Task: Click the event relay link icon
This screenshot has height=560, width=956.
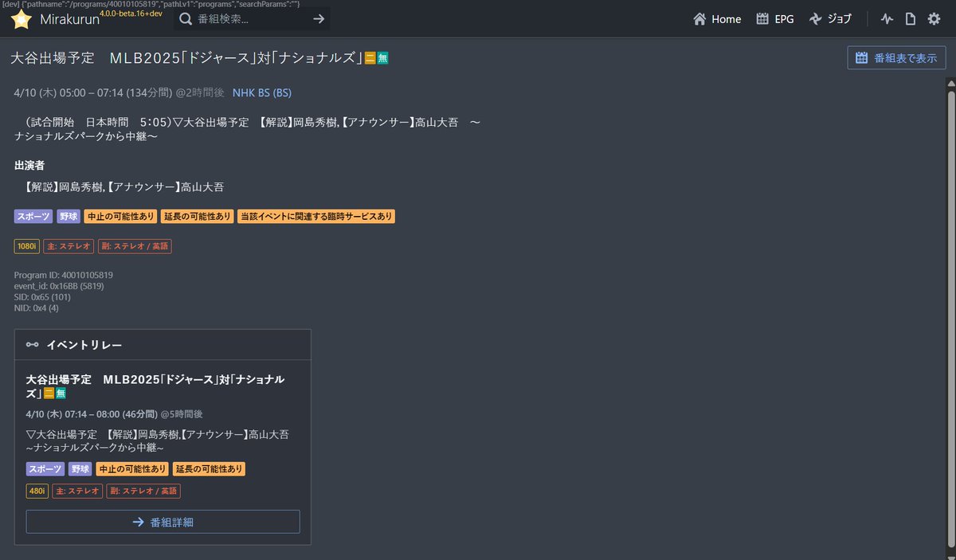Action: click(32, 345)
